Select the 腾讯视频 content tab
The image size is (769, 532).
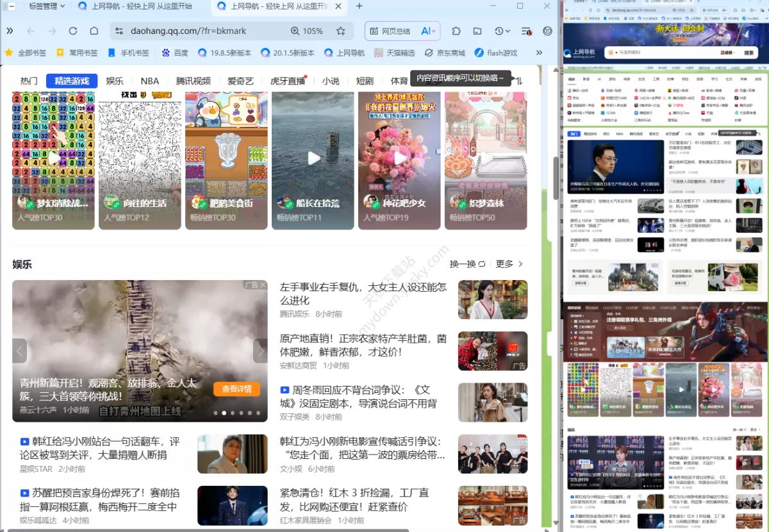[x=193, y=81]
